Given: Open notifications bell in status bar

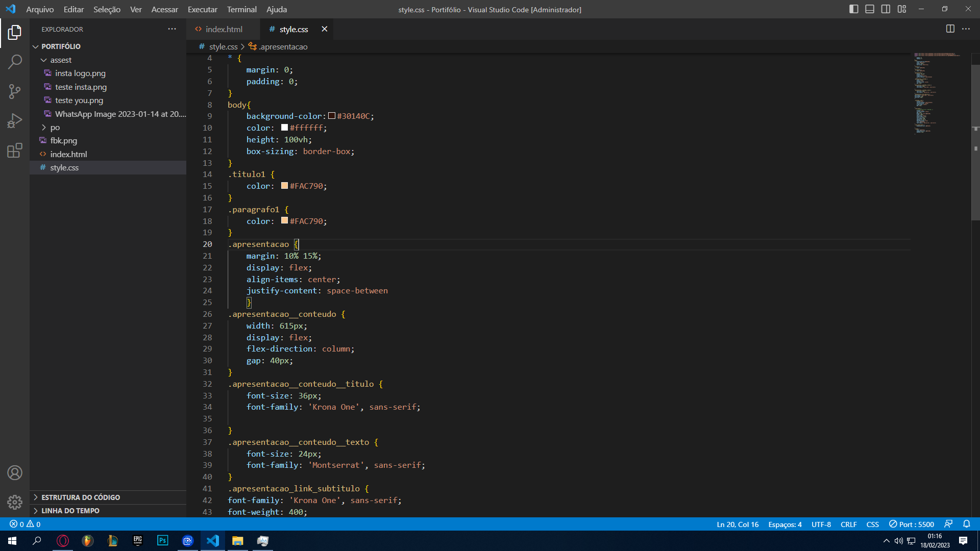Looking at the screenshot, I should coord(967,524).
